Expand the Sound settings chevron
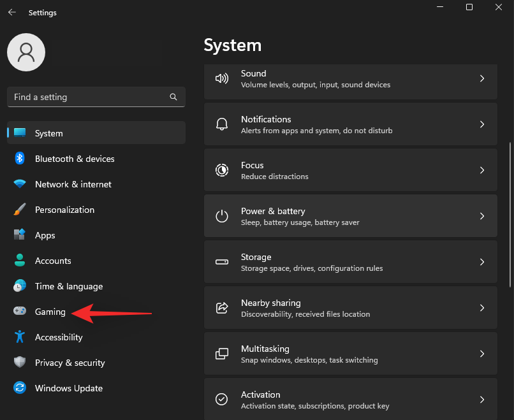 coord(482,78)
